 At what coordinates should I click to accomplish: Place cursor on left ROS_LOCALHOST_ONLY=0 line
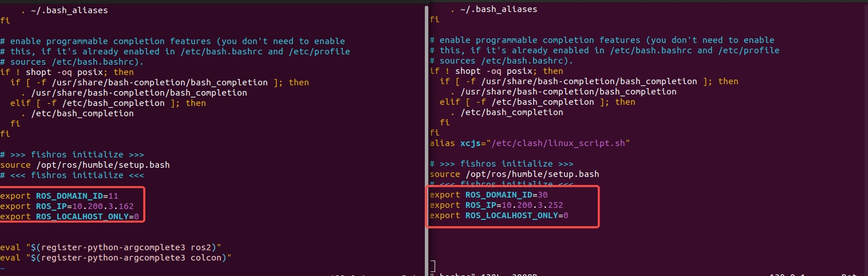pyautogui.click(x=69, y=216)
